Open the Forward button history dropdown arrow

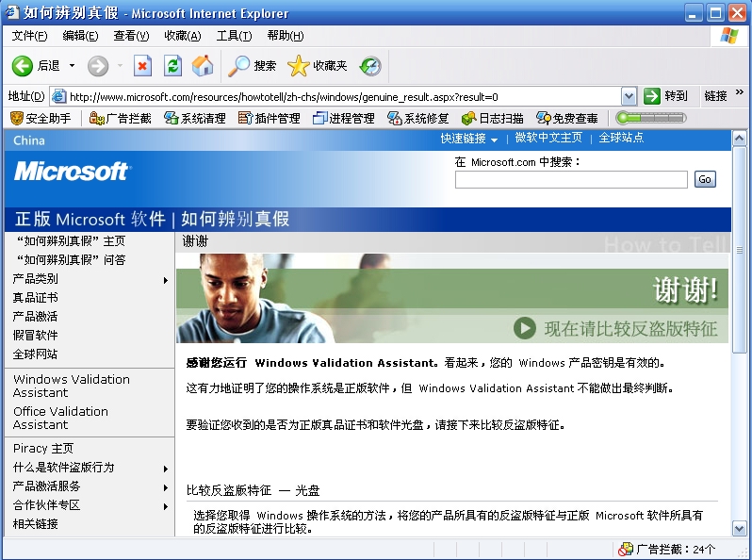tap(120, 66)
